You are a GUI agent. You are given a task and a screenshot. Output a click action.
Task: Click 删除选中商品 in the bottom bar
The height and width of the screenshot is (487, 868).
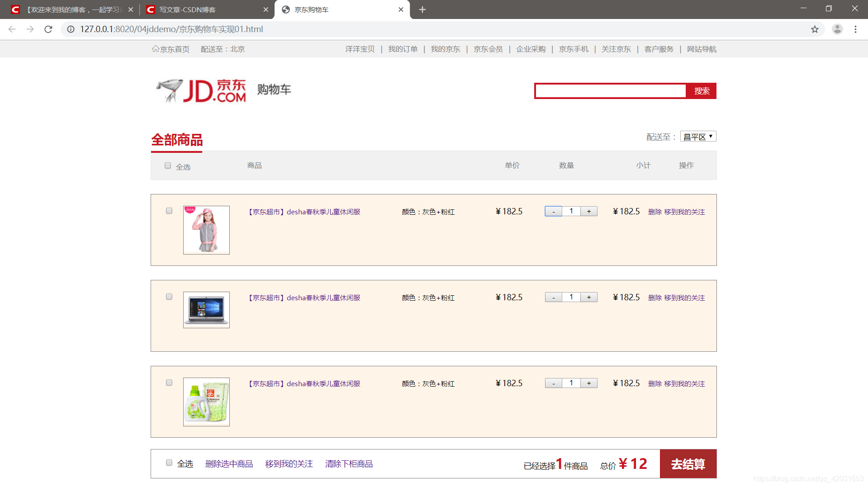(229, 464)
